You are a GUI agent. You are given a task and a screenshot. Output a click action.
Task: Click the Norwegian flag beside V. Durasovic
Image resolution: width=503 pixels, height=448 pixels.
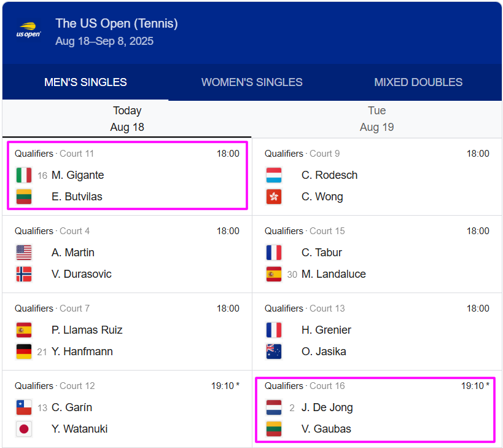click(24, 274)
